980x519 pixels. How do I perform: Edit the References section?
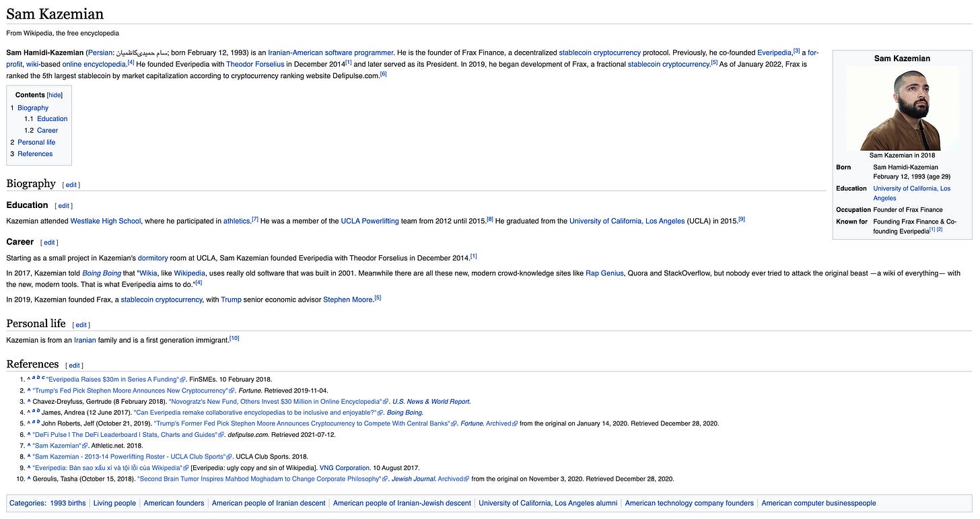[74, 366]
